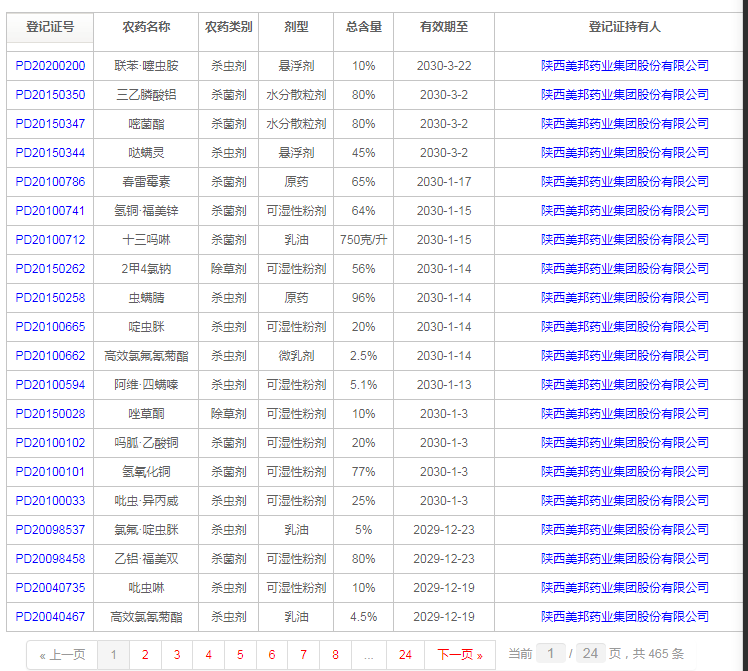Screen dimensions: 748x671
Task: Navigate to page 8
Action: click(x=335, y=655)
